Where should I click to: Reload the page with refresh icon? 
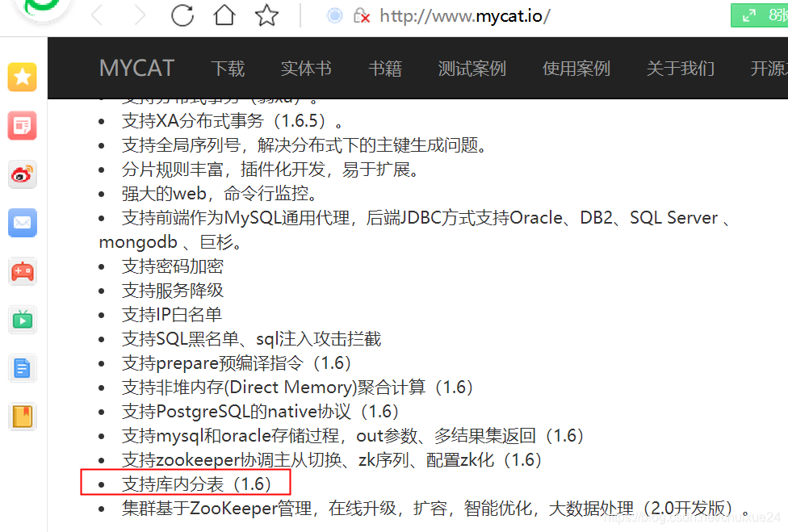182,15
